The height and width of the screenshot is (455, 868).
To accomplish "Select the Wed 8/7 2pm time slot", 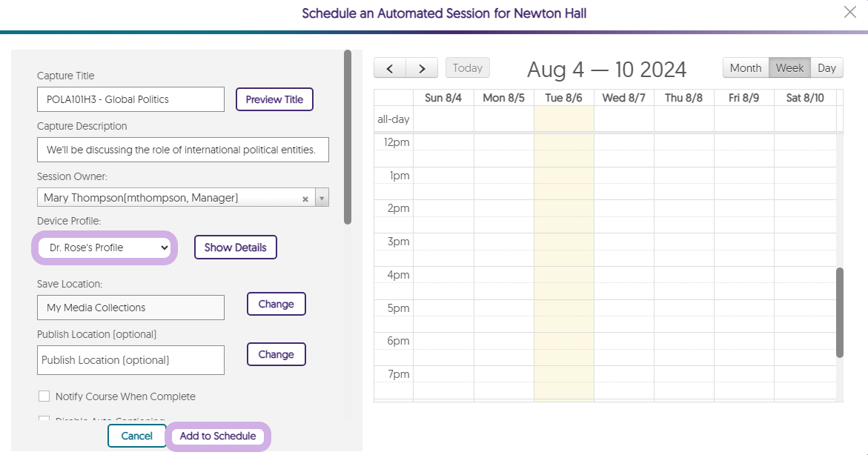I will (623, 208).
